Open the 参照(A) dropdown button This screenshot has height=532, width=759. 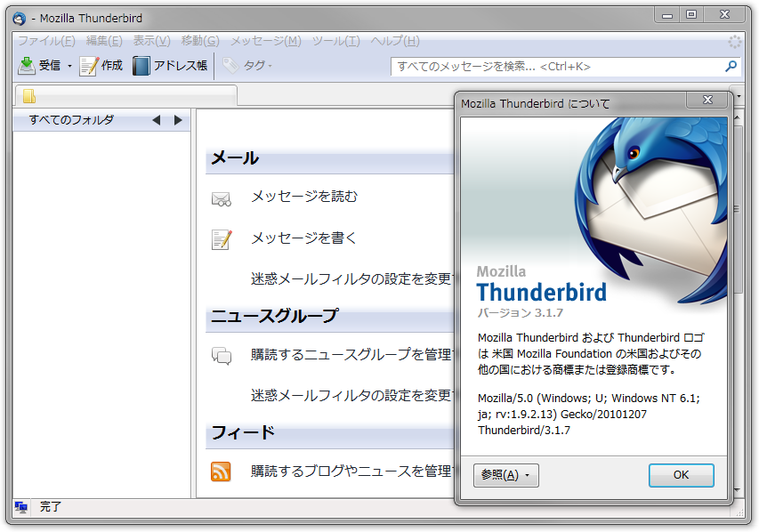pyautogui.click(x=505, y=475)
